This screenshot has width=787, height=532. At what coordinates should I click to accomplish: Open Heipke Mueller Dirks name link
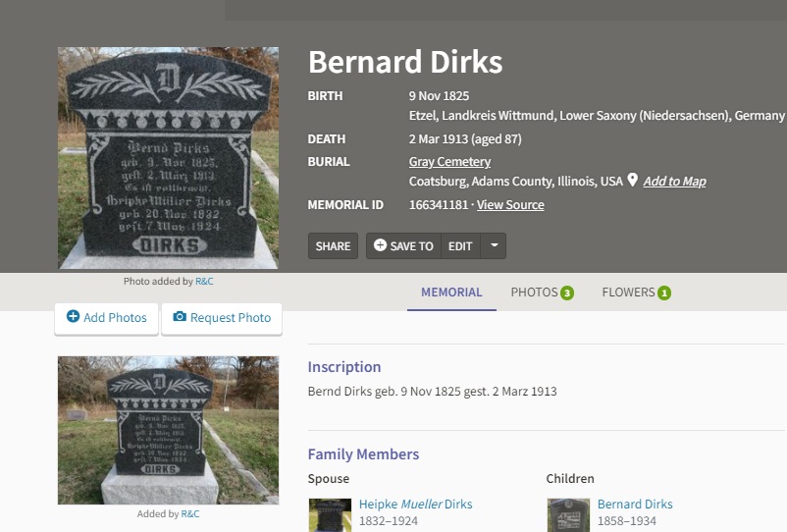coord(416,504)
